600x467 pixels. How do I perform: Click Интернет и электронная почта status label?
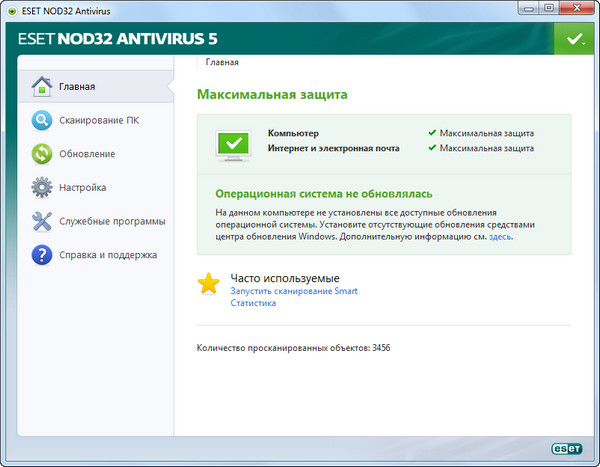333,148
